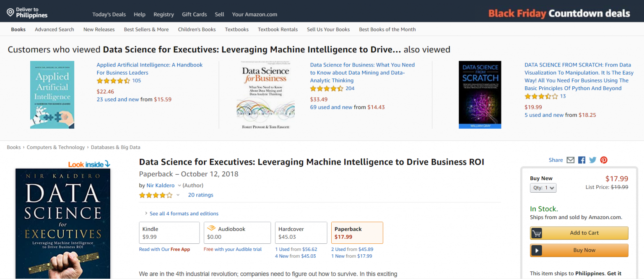Expand See all 4 formats and editions

(x=184, y=214)
